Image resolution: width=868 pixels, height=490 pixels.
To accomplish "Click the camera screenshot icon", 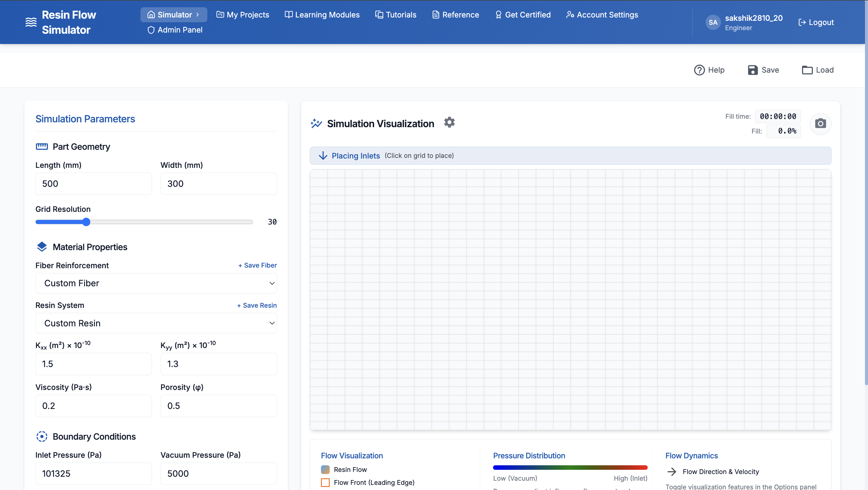I will pyautogui.click(x=820, y=124).
